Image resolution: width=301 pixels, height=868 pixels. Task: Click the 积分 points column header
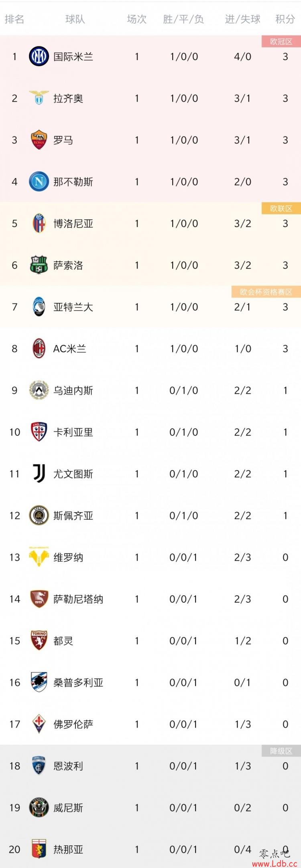pyautogui.click(x=285, y=19)
